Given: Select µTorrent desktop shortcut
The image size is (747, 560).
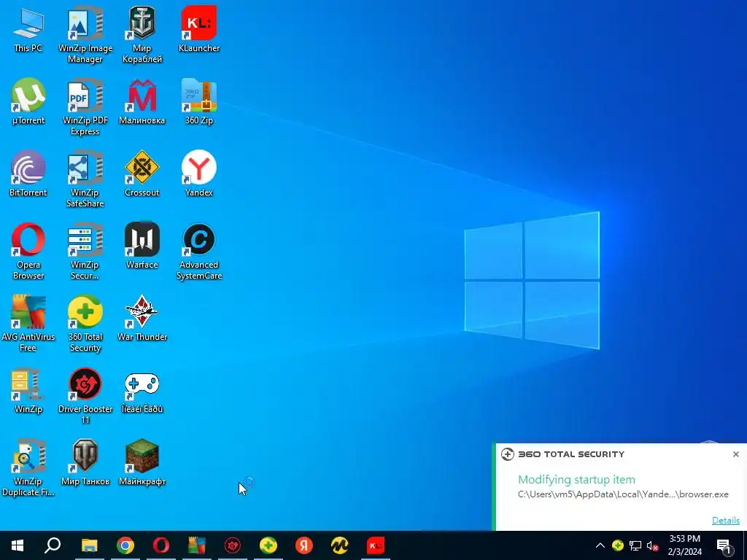Looking at the screenshot, I should (28, 102).
